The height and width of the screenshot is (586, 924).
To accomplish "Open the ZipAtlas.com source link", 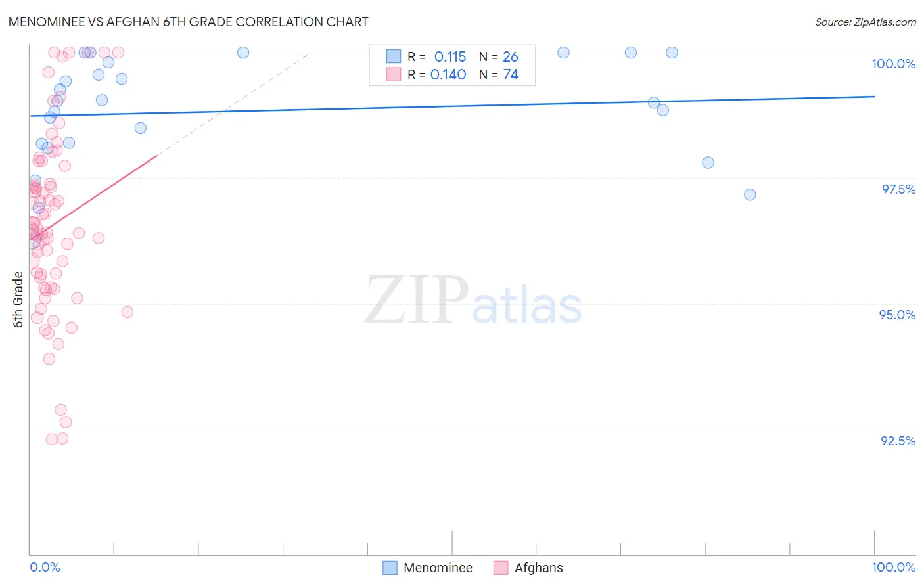I will coord(866,22).
